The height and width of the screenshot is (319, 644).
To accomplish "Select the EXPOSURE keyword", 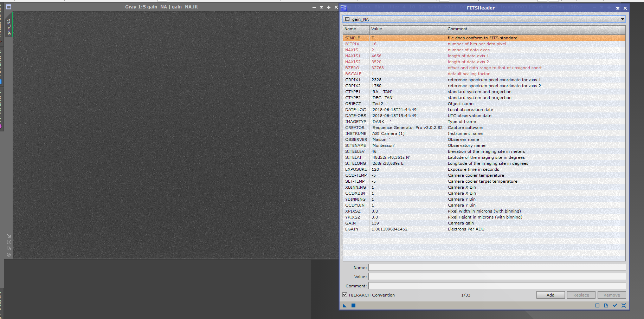I will (356, 169).
